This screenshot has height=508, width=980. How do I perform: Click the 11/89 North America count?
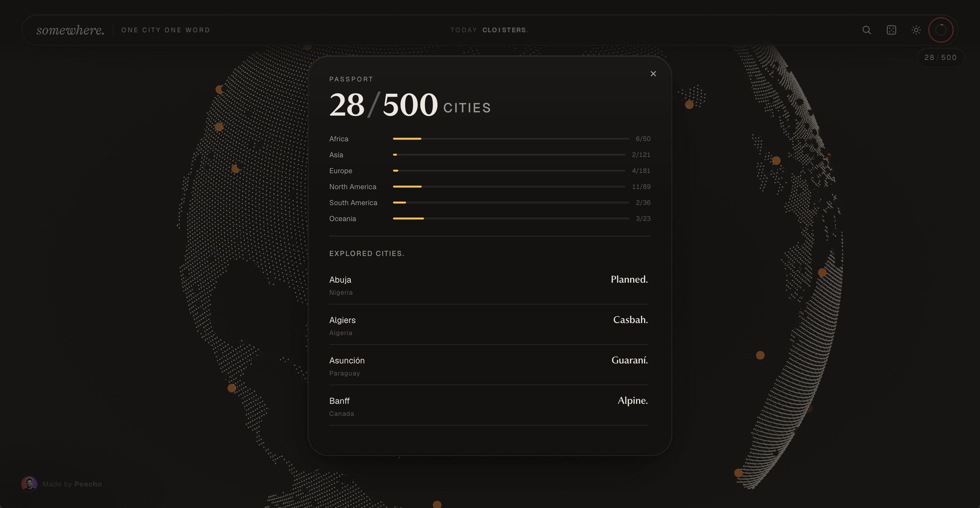641,187
